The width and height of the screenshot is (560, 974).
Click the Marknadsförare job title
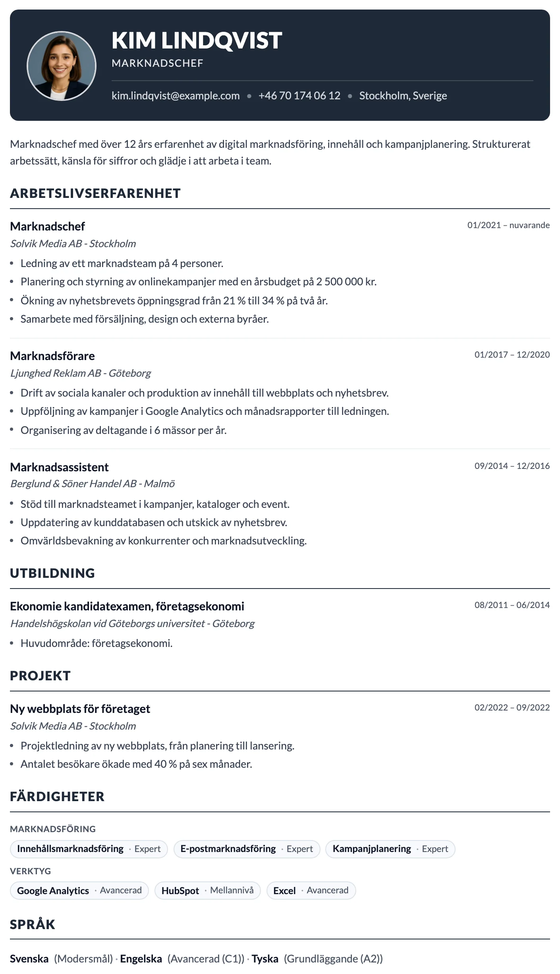click(52, 356)
